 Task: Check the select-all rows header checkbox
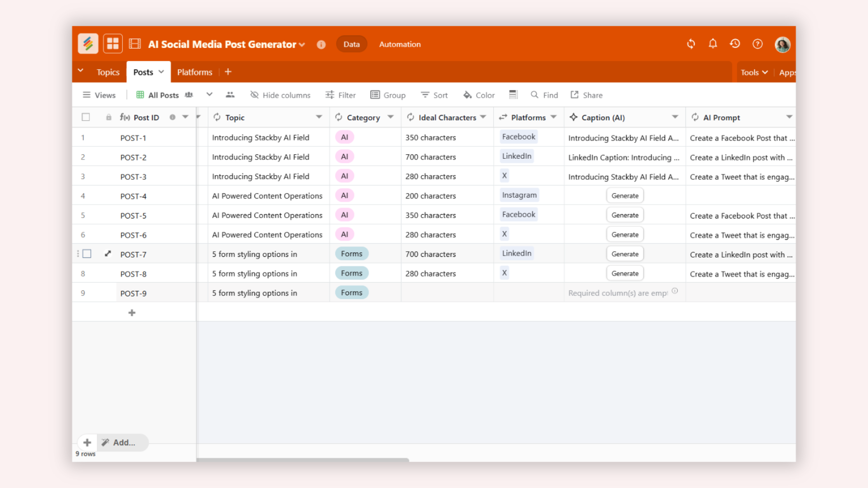86,117
